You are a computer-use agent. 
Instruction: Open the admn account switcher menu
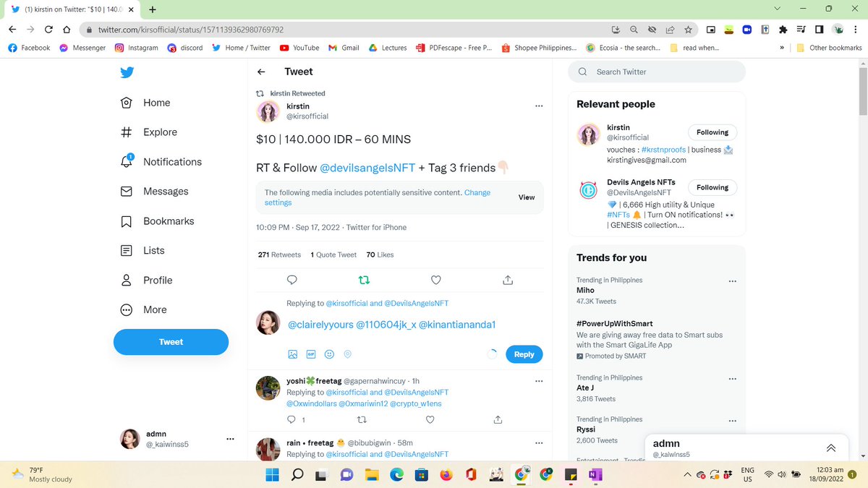pos(176,439)
